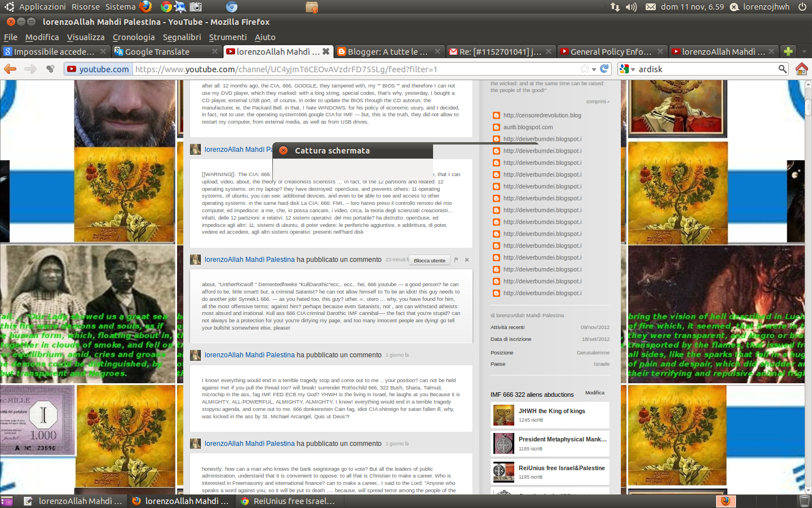The height and width of the screenshot is (508, 812).
Task: Click the browser back arrow
Action: (x=10, y=69)
